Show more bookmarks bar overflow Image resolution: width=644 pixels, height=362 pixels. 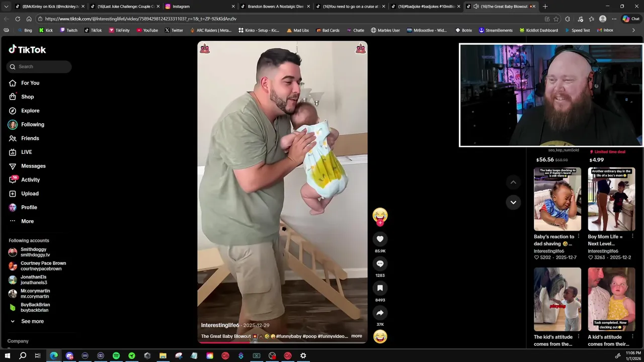[633, 30]
